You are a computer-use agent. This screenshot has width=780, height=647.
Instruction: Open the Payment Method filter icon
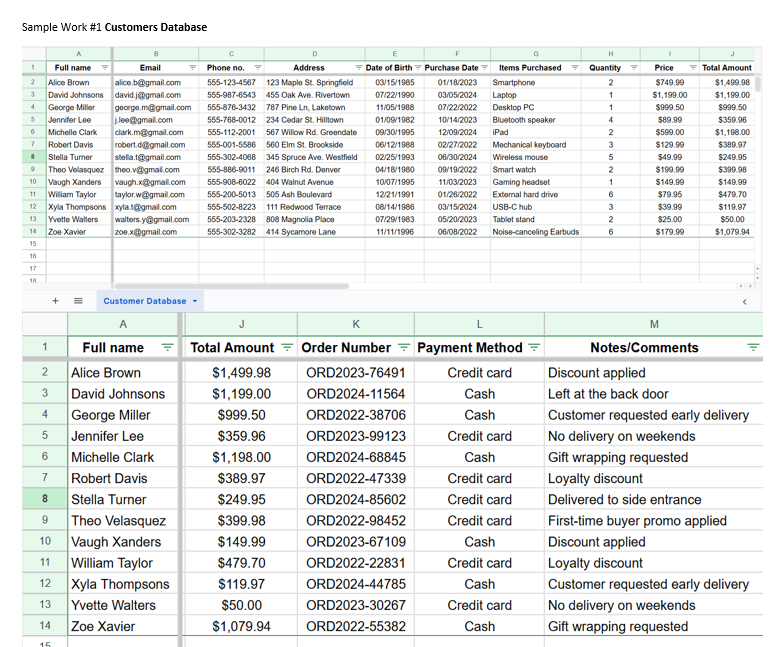pyautogui.click(x=534, y=348)
